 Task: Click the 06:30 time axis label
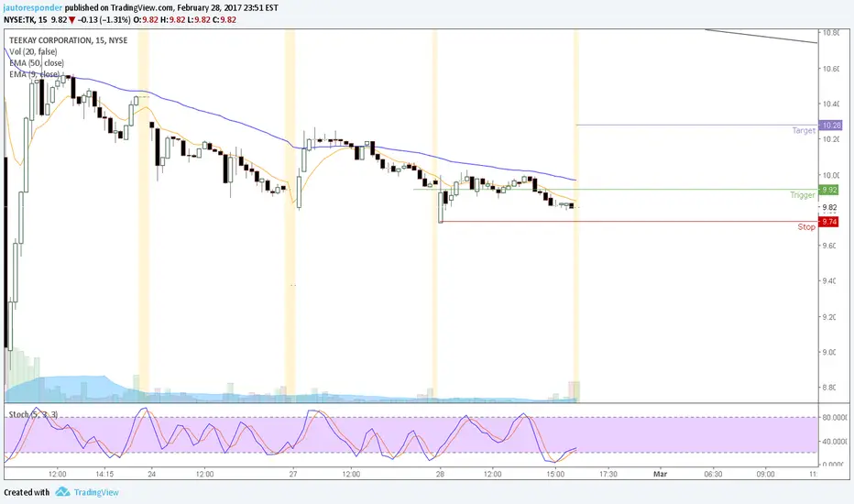pyautogui.click(x=713, y=474)
